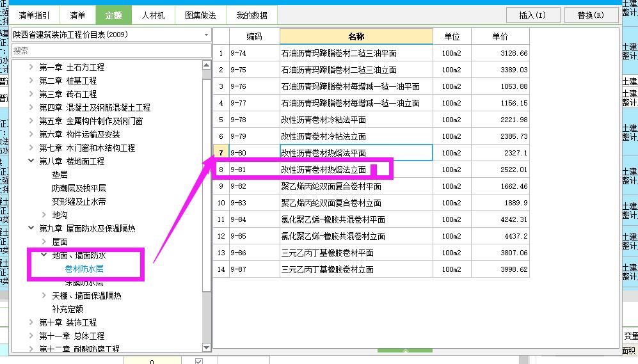Select code cell 9-77
638x364 pixels.
254,103
